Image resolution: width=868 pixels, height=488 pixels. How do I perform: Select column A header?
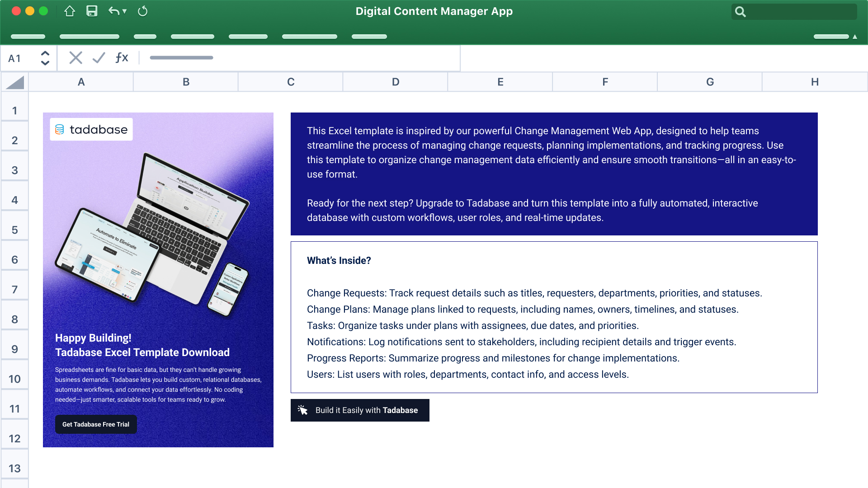(81, 82)
